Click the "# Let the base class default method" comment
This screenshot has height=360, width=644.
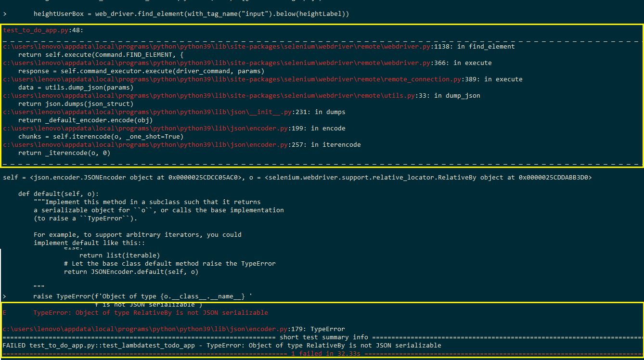coord(170,264)
